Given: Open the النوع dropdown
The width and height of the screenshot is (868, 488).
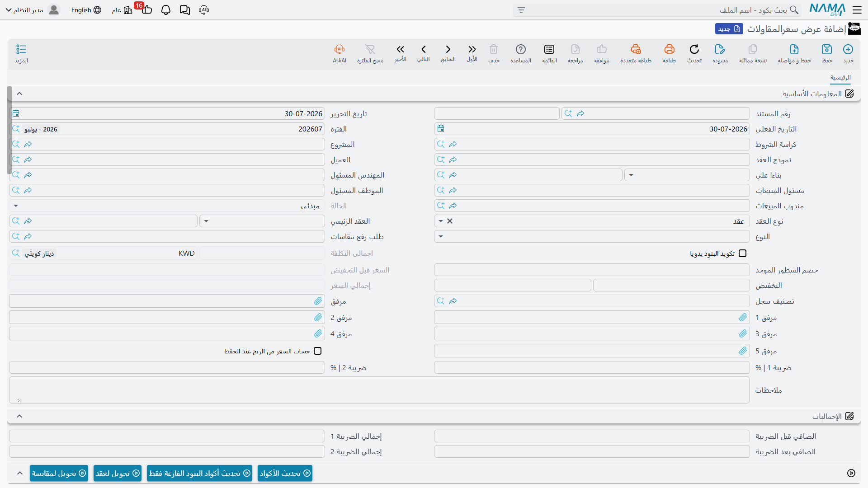Looking at the screenshot, I should [x=441, y=236].
